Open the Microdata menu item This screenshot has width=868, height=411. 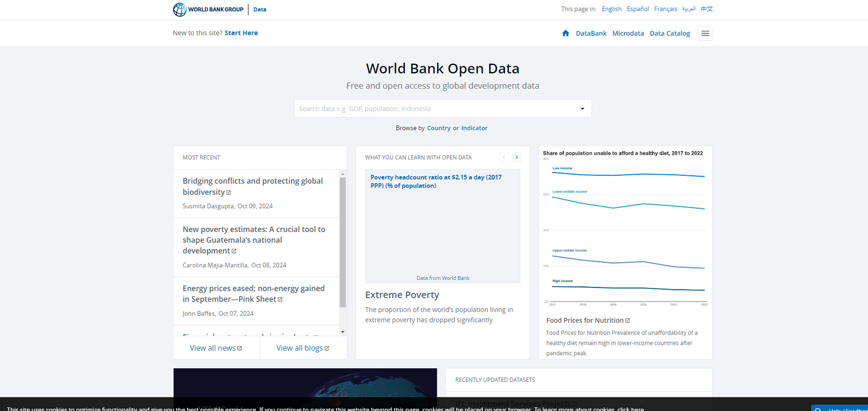pos(628,33)
